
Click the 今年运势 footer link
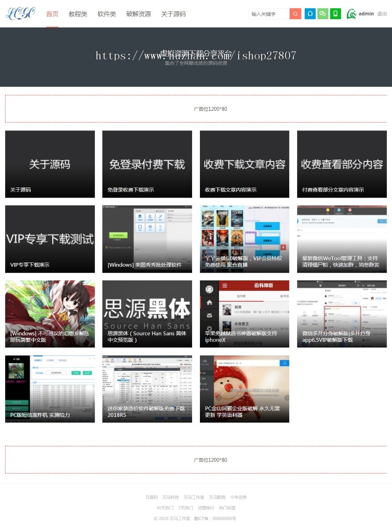[238, 497]
